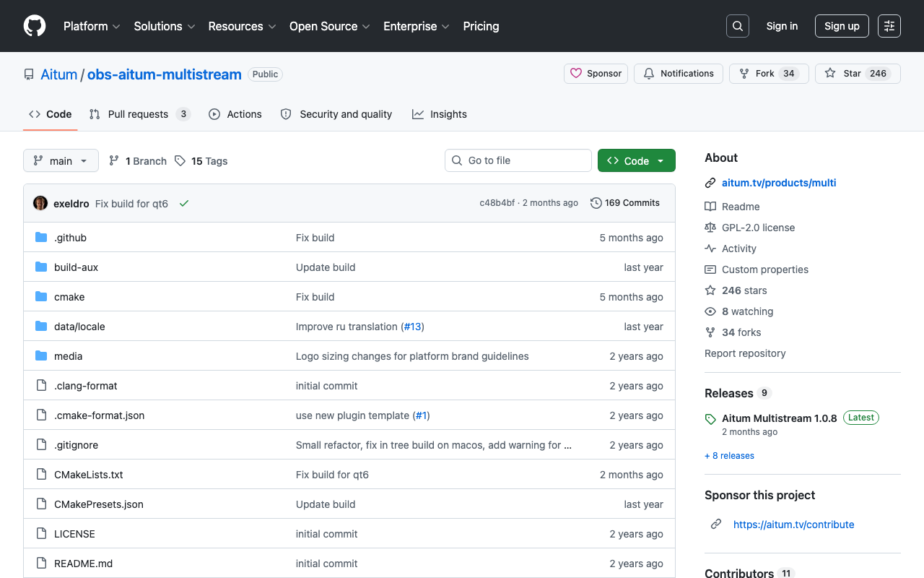Open the + 8 releases link

pos(729,456)
